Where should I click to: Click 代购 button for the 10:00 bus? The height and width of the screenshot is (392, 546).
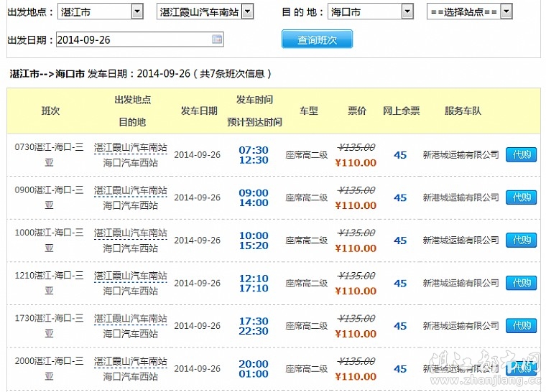click(521, 240)
